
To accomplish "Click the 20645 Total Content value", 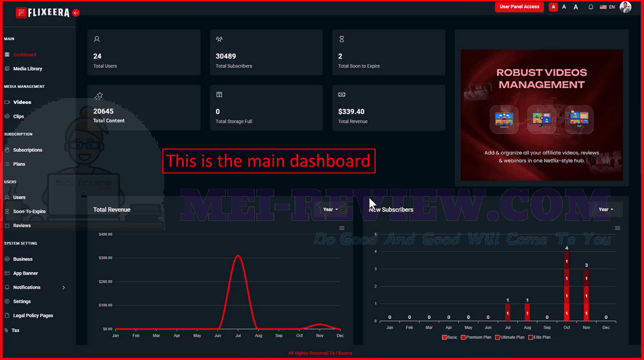I will 103,111.
